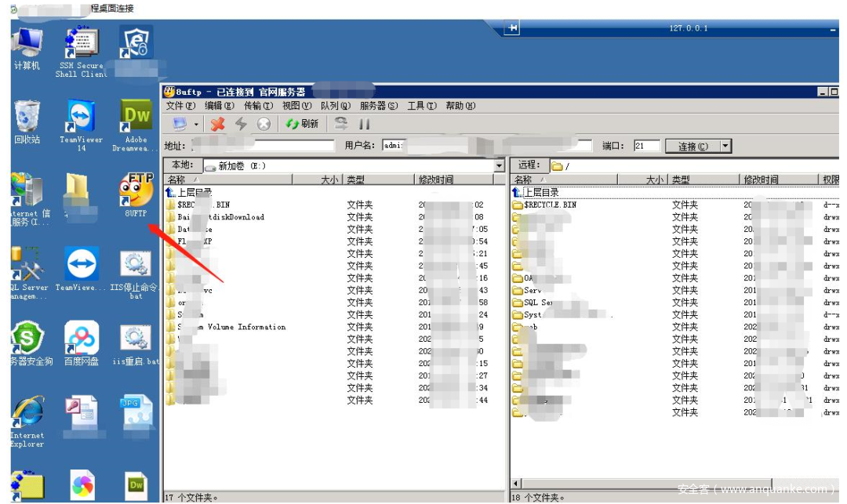Image resolution: width=847 pixels, height=504 pixels.
Task: Open the 文件(F) menu
Action: coord(180,106)
